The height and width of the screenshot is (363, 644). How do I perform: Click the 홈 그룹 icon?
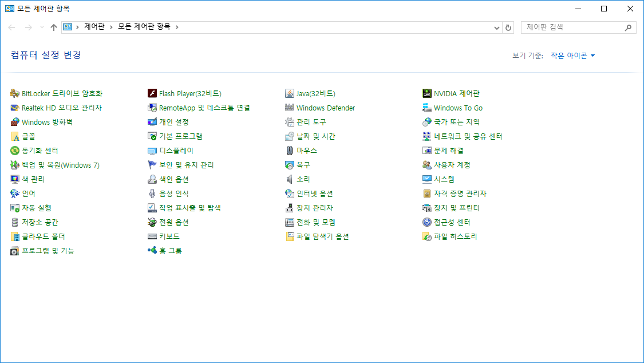pyautogui.click(x=152, y=251)
